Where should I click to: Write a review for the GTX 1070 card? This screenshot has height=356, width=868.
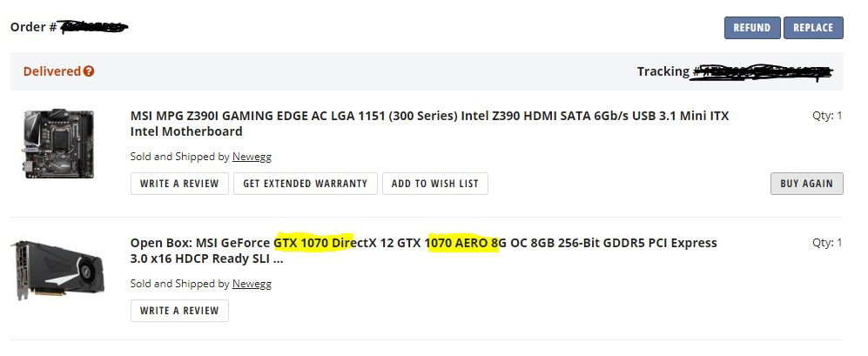click(x=179, y=311)
